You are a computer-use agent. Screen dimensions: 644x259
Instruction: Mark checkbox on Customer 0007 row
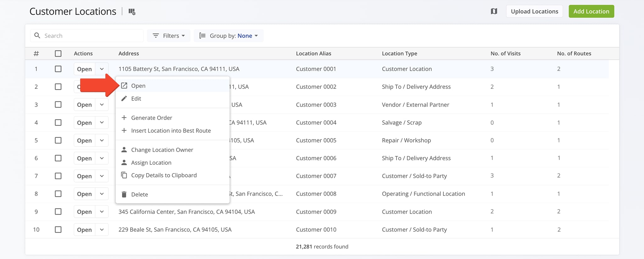pyautogui.click(x=58, y=176)
